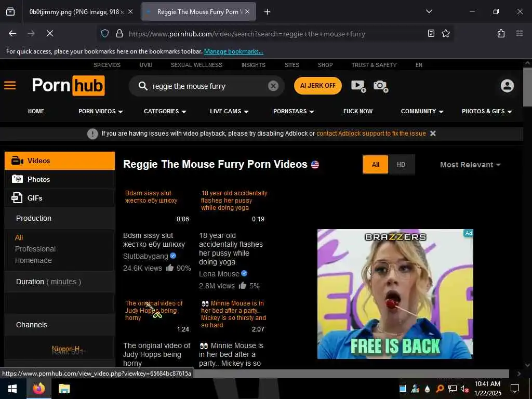This screenshot has width=532, height=399.
Task: Go back to previous page
Action: (x=12, y=33)
